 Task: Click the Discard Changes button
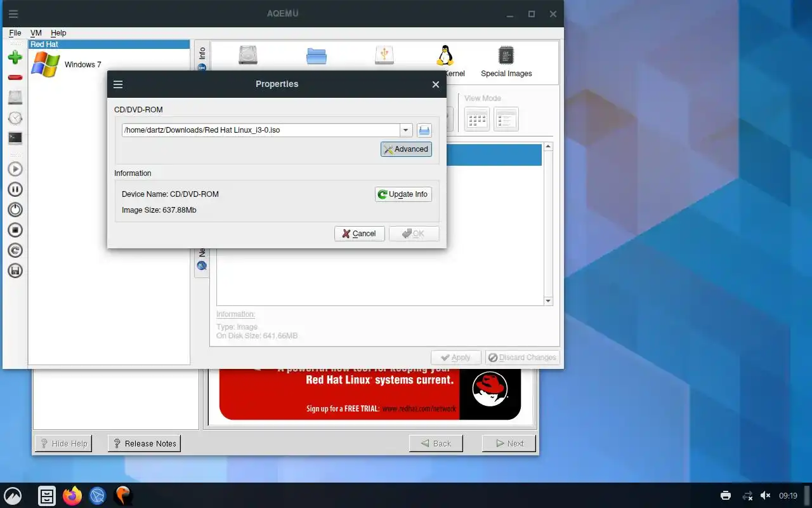(522, 358)
